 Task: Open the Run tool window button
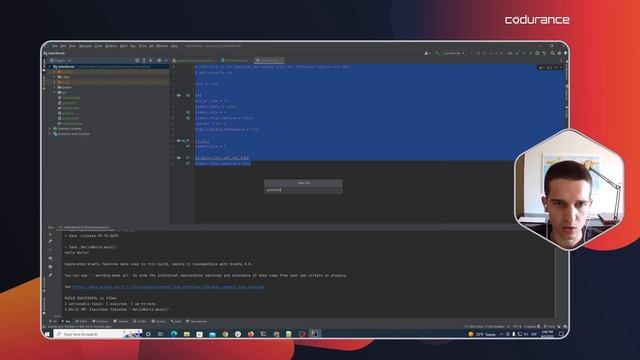click(x=65, y=322)
